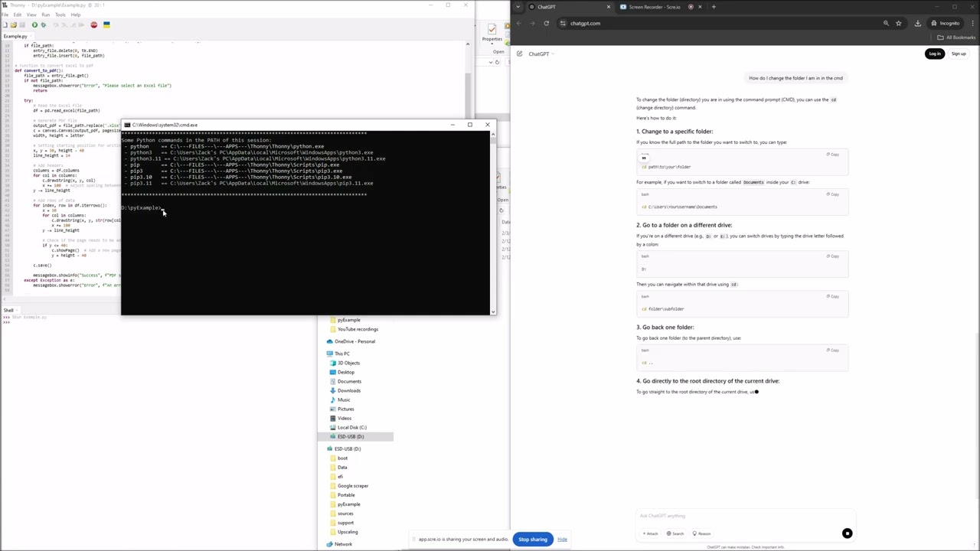Select 3D Objects folder in Explorer
980x551 pixels.
point(345,363)
